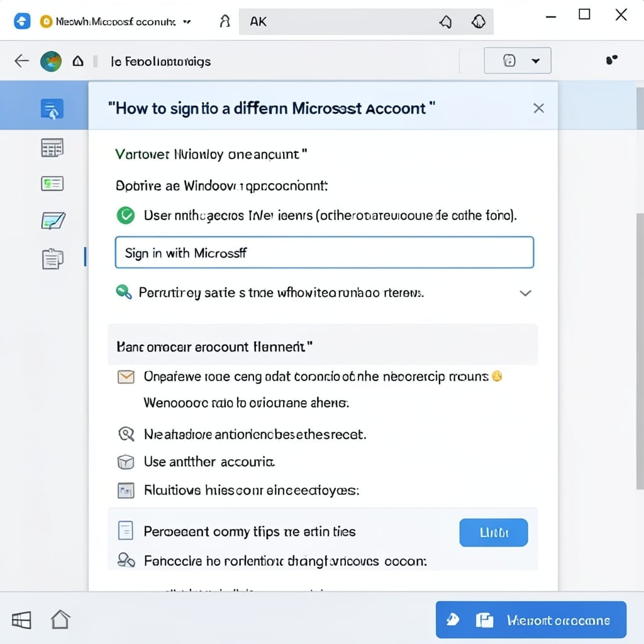Click the blue button in 'Peroeeent' row

tap(493, 533)
